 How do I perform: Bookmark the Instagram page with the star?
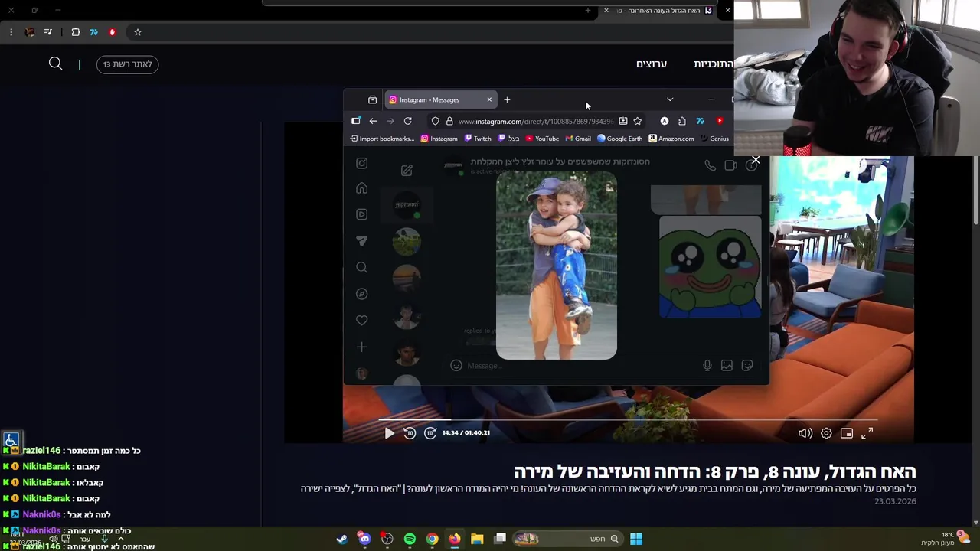637,121
